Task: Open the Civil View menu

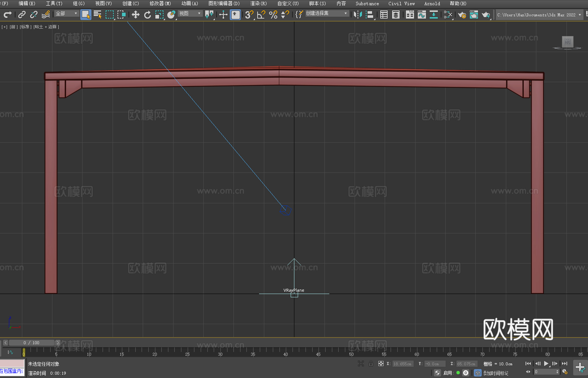Action: click(401, 3)
